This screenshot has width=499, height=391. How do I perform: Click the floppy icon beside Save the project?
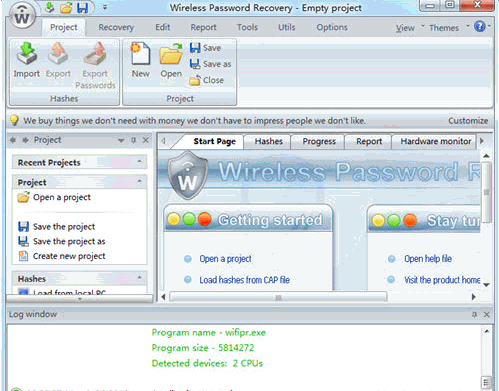tap(23, 227)
